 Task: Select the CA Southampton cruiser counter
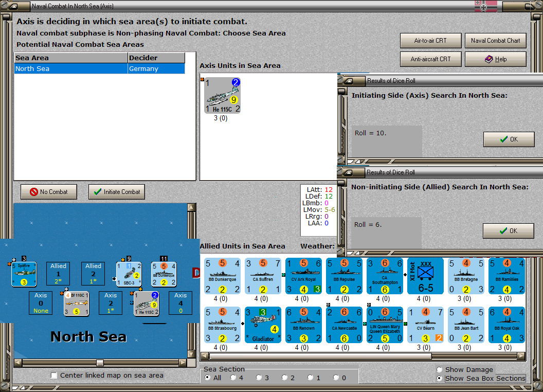pos(385,276)
